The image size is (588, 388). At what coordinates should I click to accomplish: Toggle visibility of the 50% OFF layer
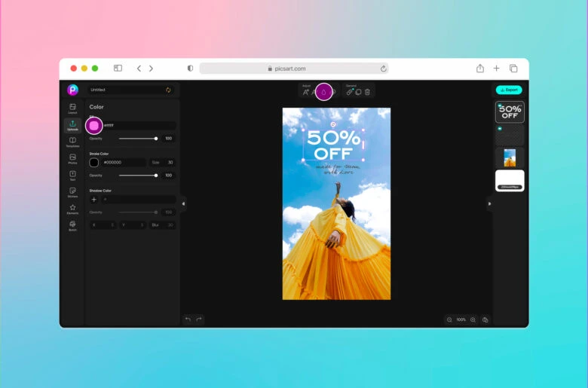click(x=499, y=106)
